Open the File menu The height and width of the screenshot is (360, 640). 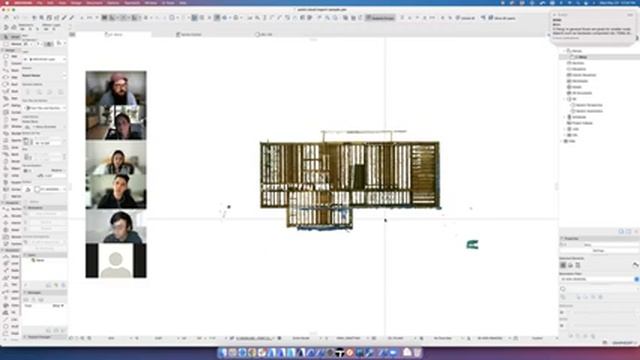[x=40, y=2]
